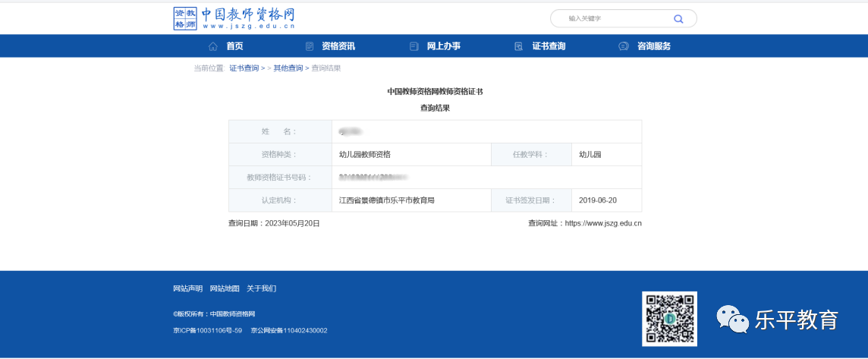Open the 证书查询 nav menu item
This screenshot has height=359, width=868.
tap(549, 46)
